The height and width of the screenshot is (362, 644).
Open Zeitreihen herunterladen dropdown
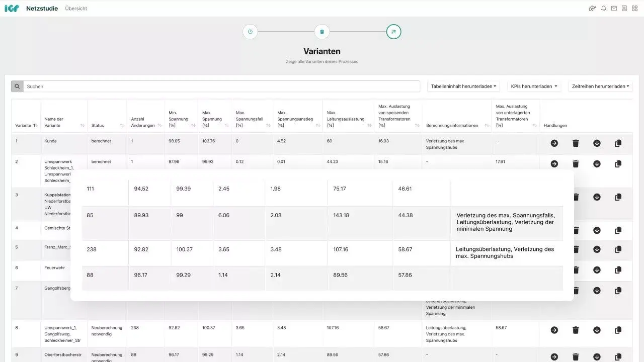click(x=600, y=86)
